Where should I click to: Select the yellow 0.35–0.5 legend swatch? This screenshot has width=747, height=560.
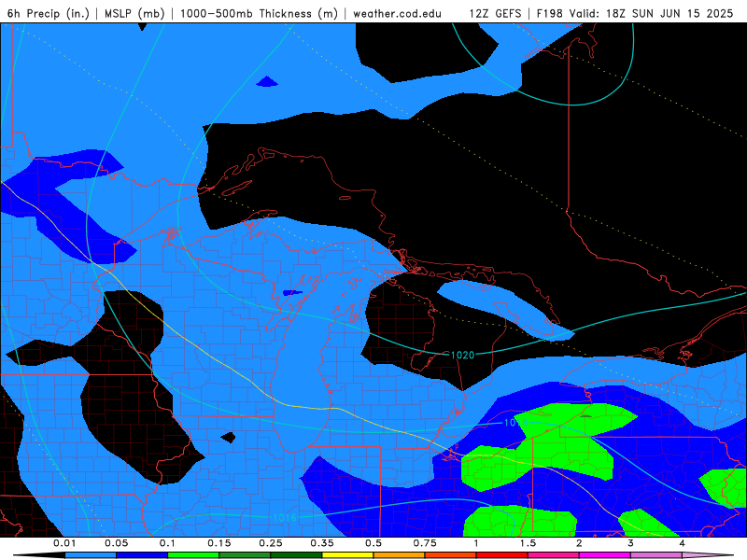(x=347, y=555)
